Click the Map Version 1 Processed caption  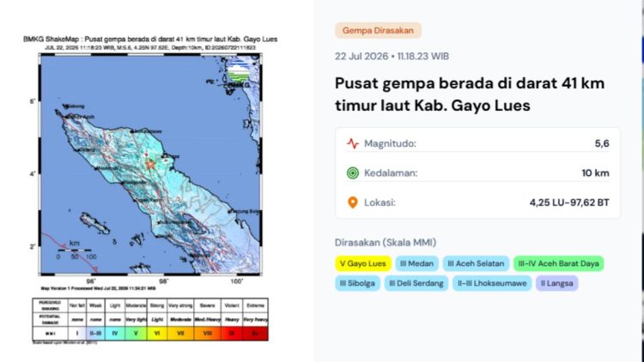click(98, 288)
